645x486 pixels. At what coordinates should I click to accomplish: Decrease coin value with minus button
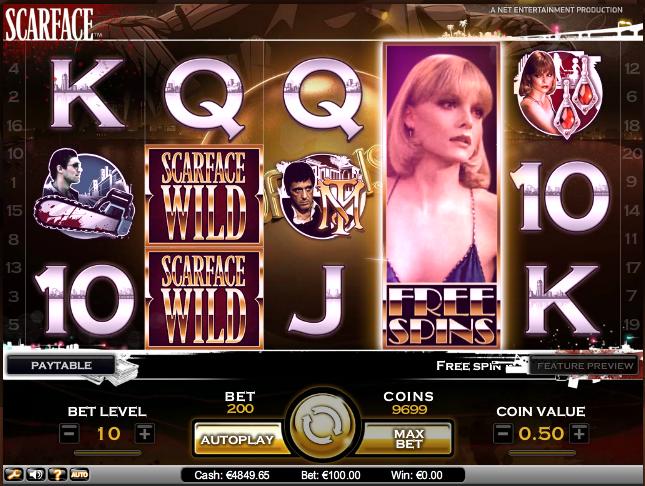click(503, 433)
